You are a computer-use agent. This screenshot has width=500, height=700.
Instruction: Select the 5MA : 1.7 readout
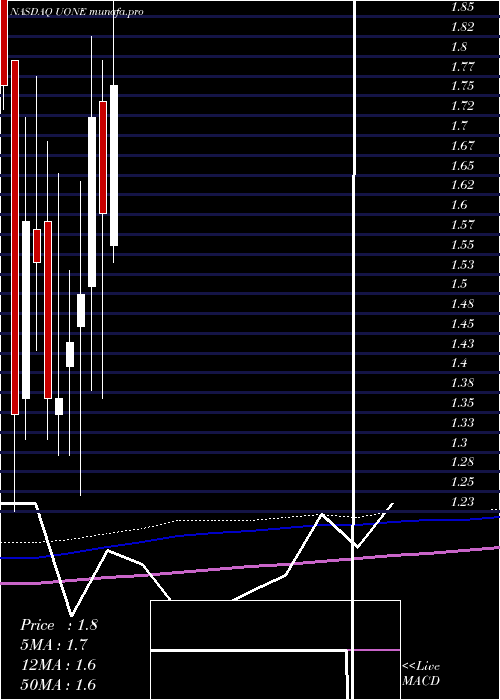[x=54, y=645]
